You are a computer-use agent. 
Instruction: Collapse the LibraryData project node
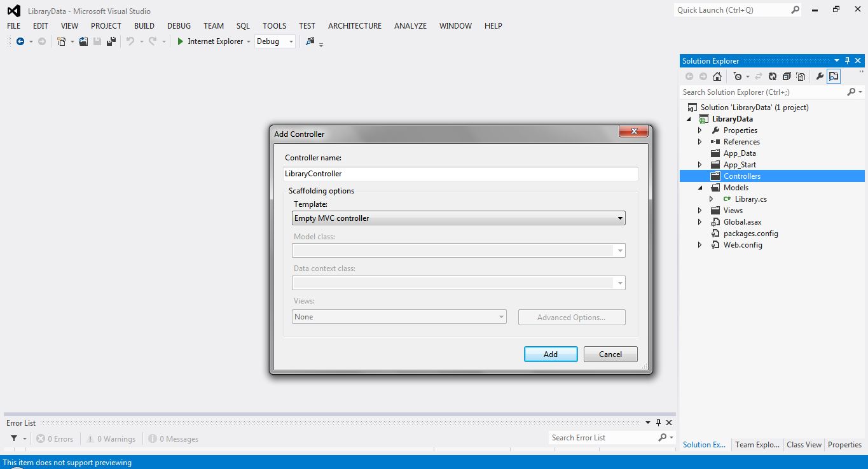[x=689, y=120]
